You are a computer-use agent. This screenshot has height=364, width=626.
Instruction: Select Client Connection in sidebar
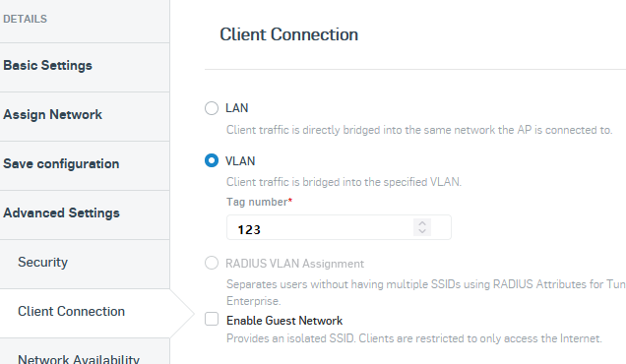click(x=85, y=312)
